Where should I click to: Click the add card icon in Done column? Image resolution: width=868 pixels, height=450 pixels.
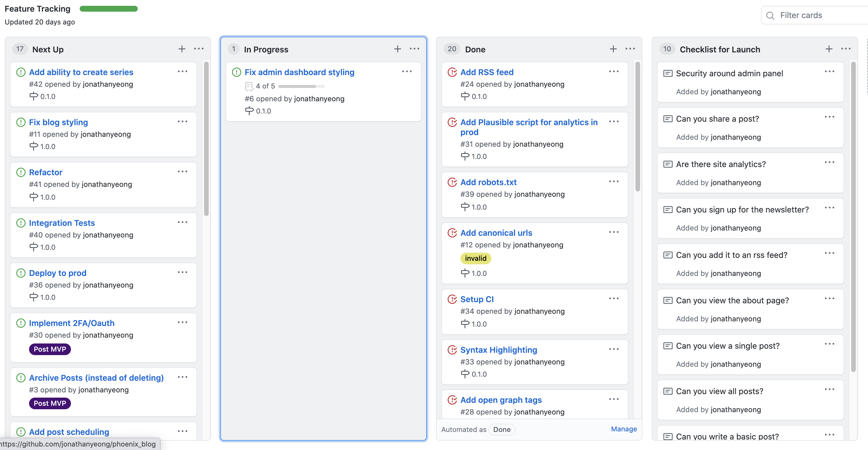coord(613,49)
